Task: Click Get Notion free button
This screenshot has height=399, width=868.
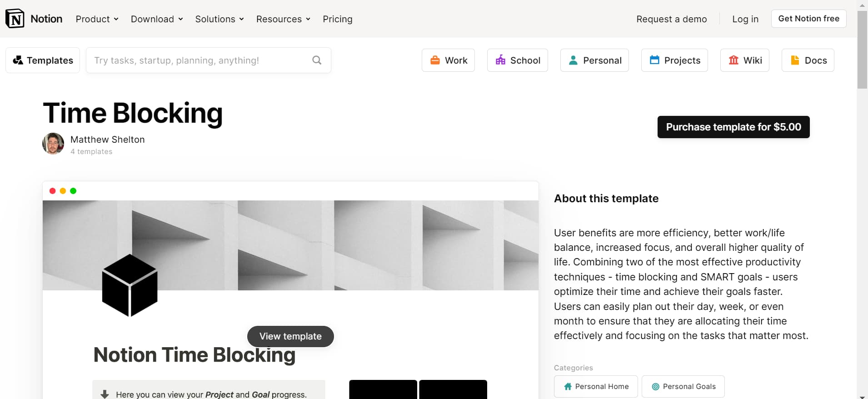Action: coord(808,19)
